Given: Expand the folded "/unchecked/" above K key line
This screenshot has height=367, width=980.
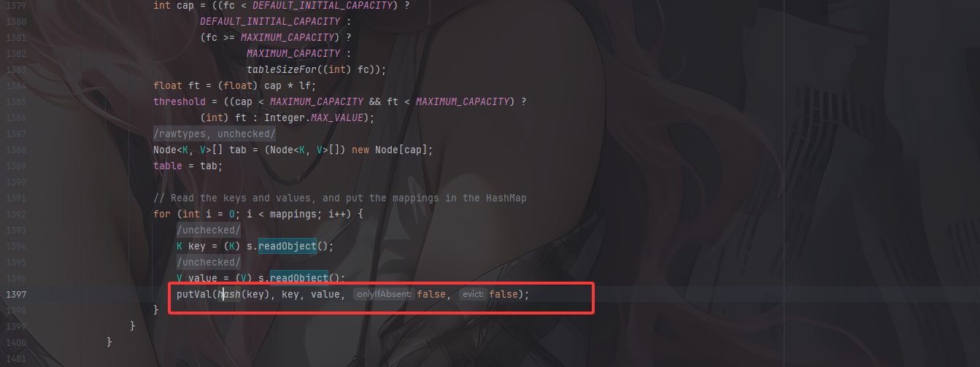Looking at the screenshot, I should coord(209,230).
